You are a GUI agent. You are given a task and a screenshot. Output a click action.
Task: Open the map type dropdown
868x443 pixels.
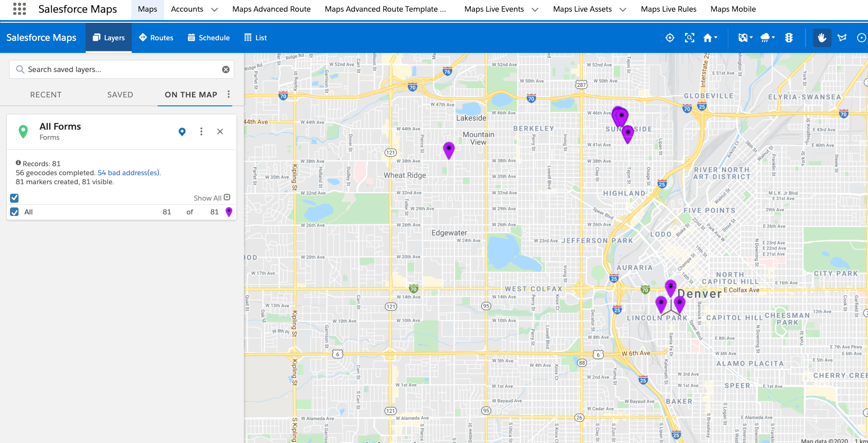(x=745, y=38)
